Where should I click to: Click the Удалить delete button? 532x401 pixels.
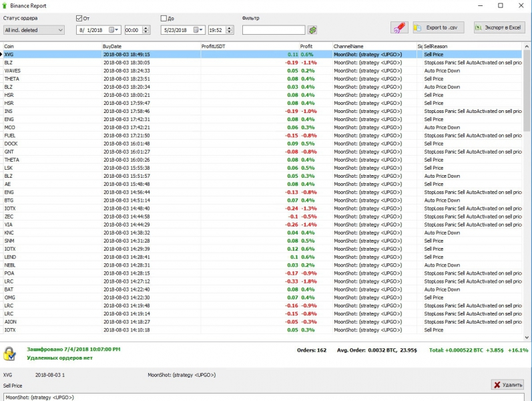click(507, 385)
